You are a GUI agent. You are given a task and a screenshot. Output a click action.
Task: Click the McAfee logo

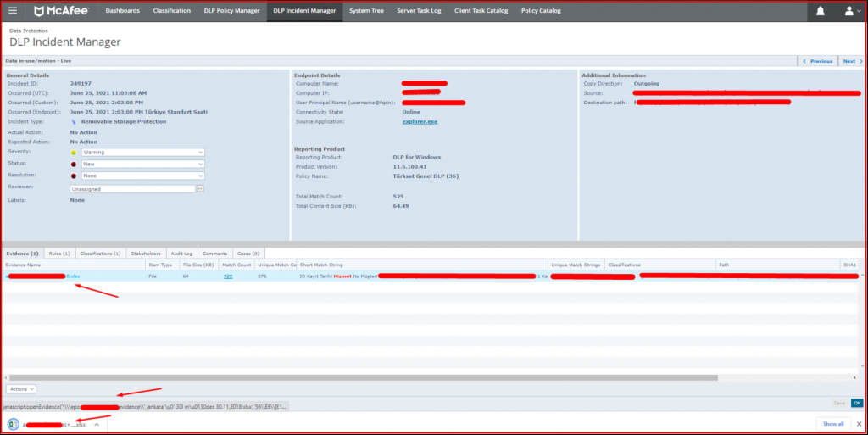61,11
